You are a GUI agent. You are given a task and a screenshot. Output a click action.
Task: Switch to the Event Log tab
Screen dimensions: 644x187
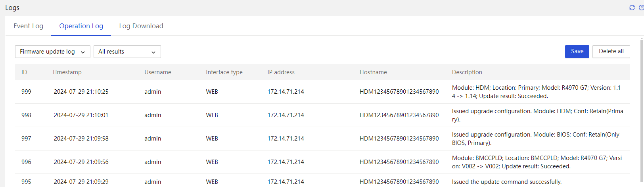coord(28,26)
